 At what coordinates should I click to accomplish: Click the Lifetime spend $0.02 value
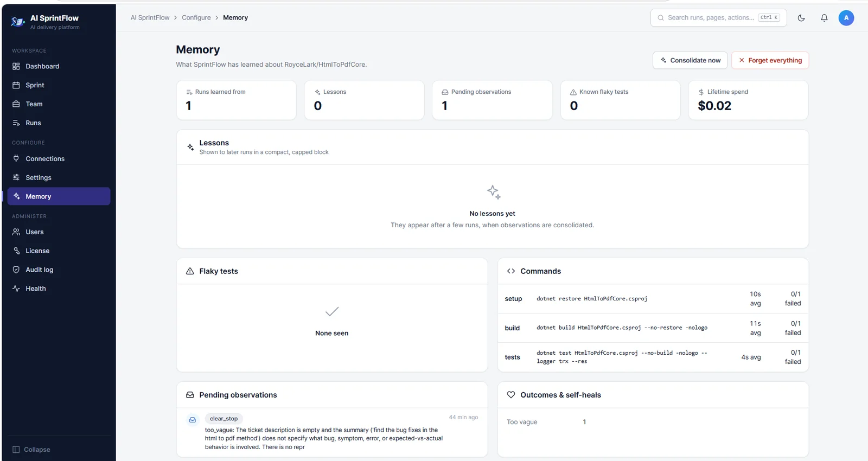tap(714, 106)
